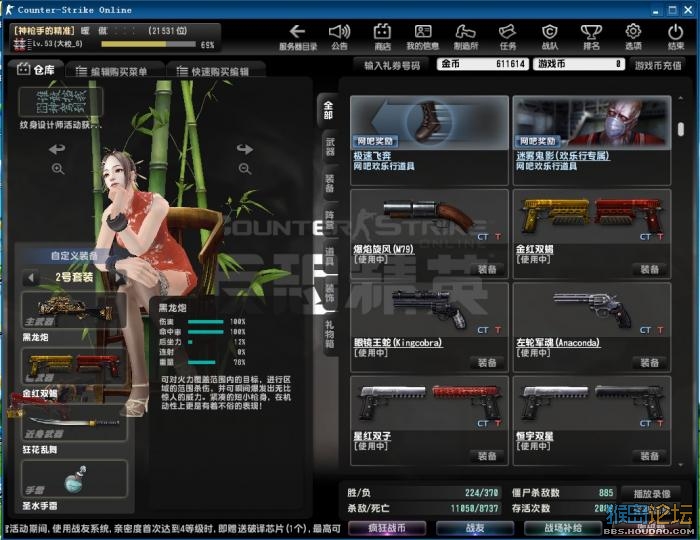Click the 游戏币 game coin field

(579, 64)
